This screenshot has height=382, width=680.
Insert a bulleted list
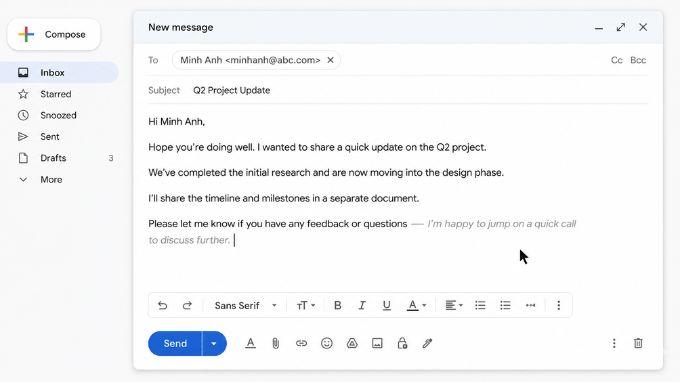coord(505,305)
